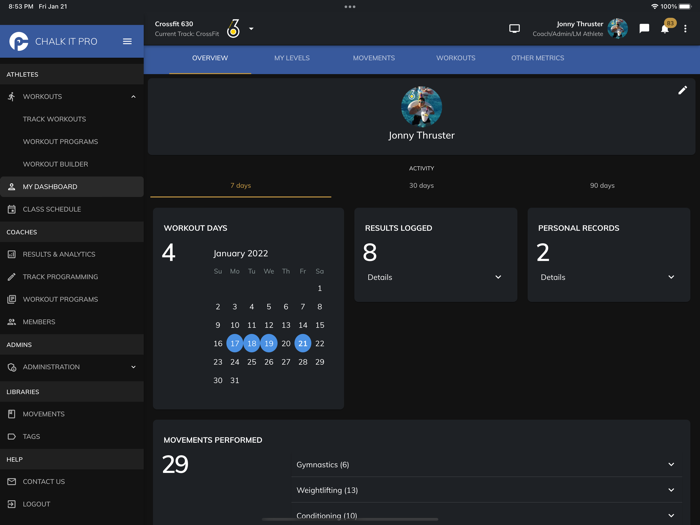Open the Members group icon
This screenshot has width=700, height=525.
12,322
